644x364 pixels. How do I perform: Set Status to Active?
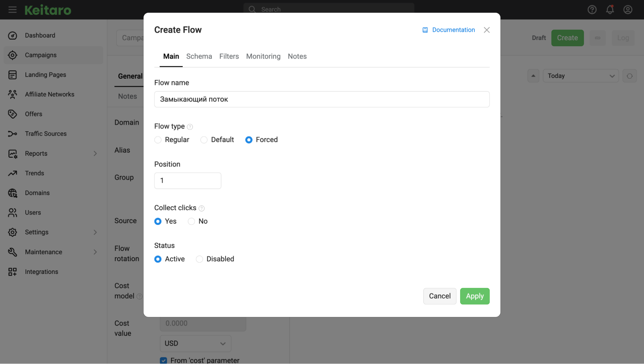(x=158, y=259)
